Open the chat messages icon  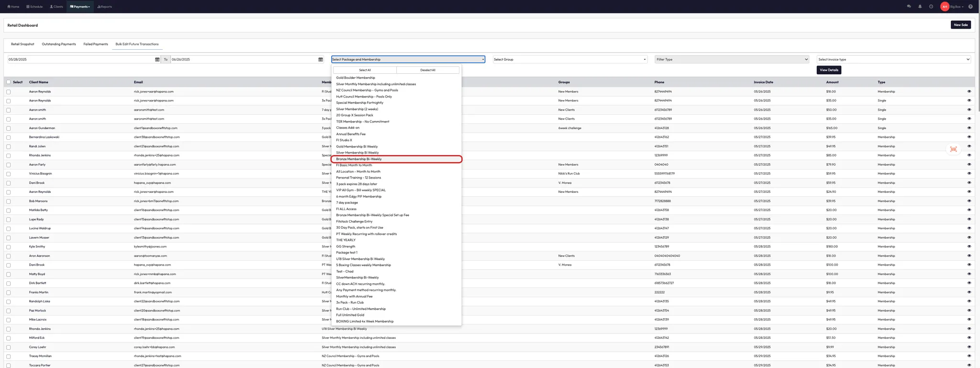click(x=909, y=7)
